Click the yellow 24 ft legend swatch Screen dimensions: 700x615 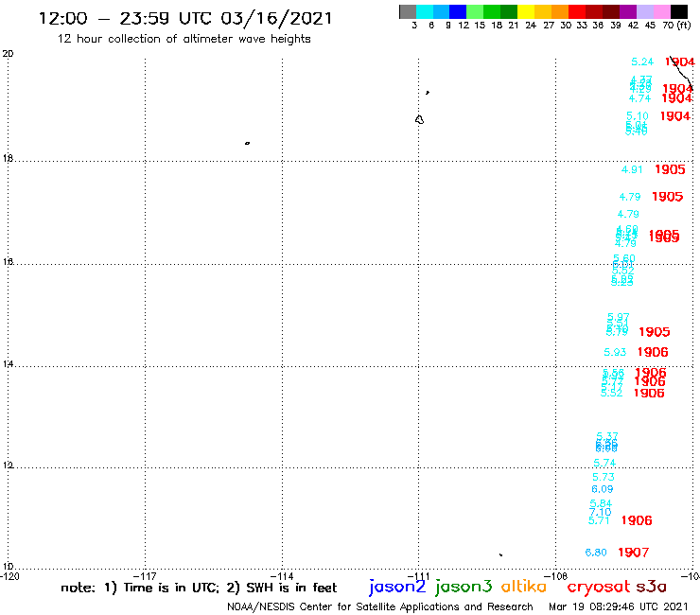[x=526, y=11]
